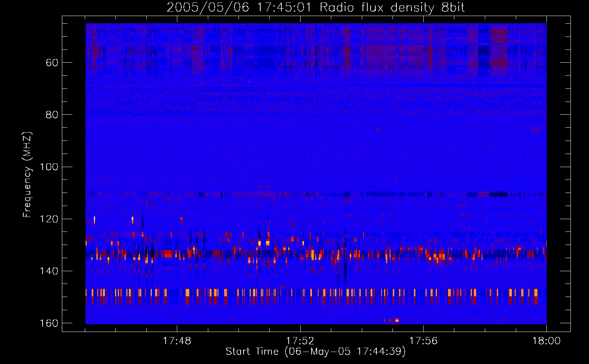
Task: Click the 60 frequency tick label
Action: [x=52, y=63]
